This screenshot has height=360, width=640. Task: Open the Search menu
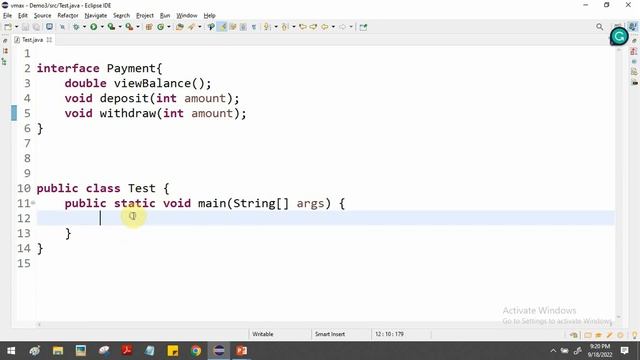[121, 16]
